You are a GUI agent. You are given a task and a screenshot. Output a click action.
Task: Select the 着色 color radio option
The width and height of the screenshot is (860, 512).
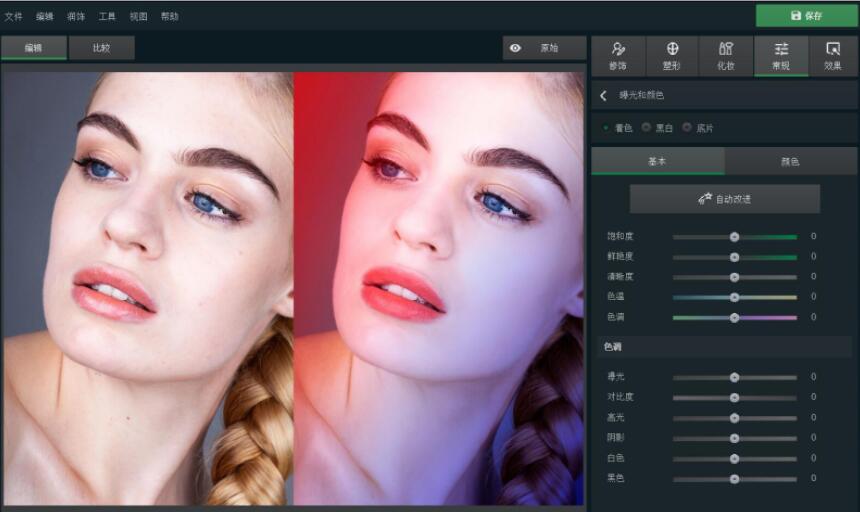point(606,128)
